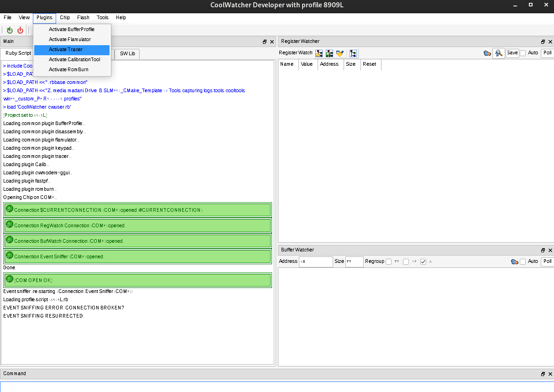Click the magnifier search icon in Register Watcher
Image resolution: width=554 pixels, height=392 pixels.
tap(499, 53)
